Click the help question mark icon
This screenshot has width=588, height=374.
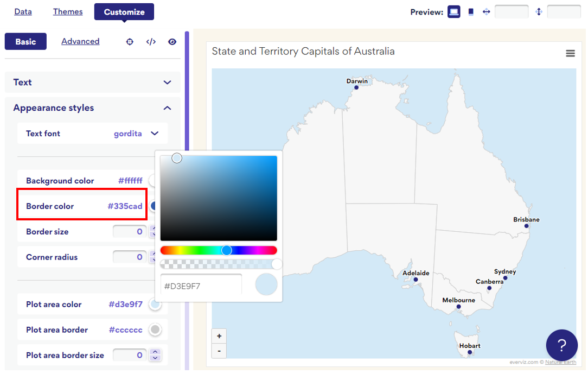pos(561,345)
